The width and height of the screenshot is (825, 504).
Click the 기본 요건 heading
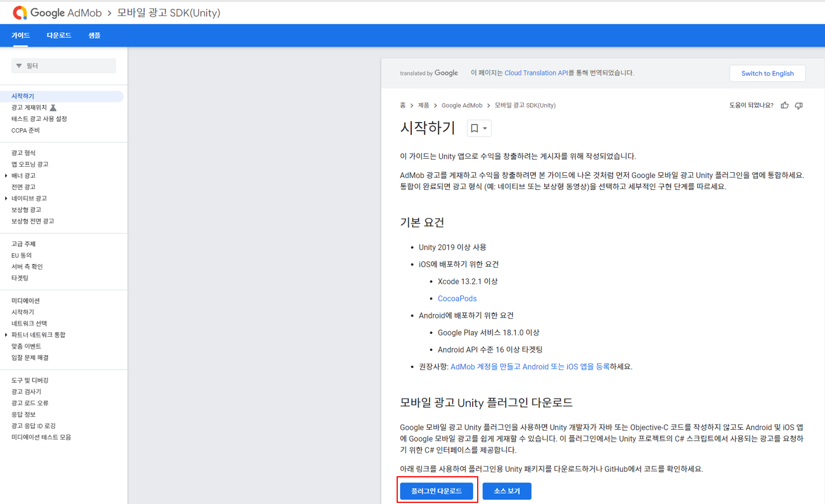422,222
